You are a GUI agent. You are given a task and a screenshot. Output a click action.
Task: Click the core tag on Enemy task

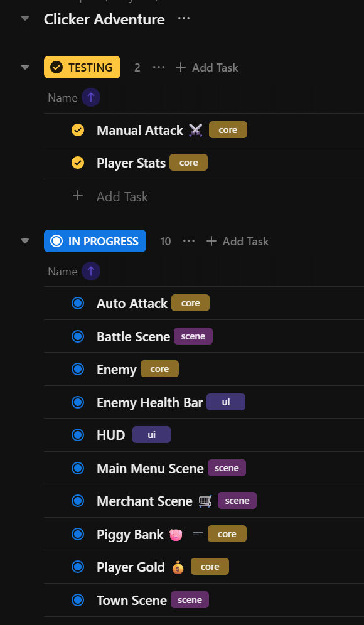159,369
